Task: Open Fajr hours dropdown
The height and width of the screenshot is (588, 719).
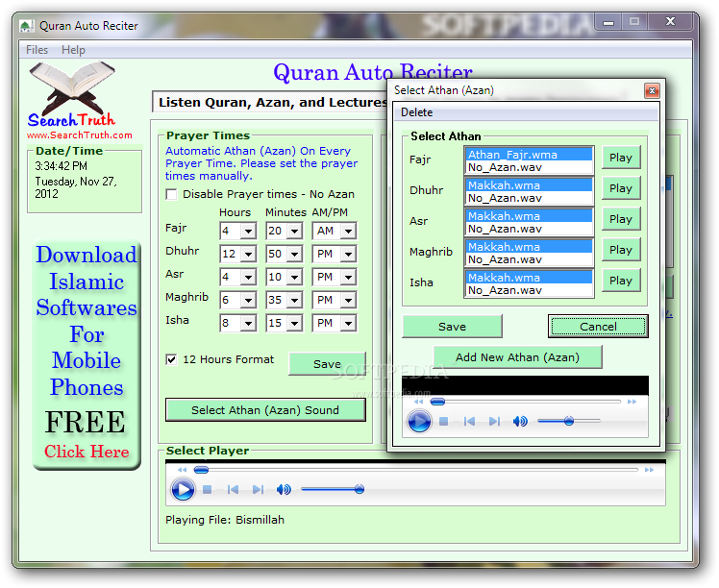Action: point(248,231)
